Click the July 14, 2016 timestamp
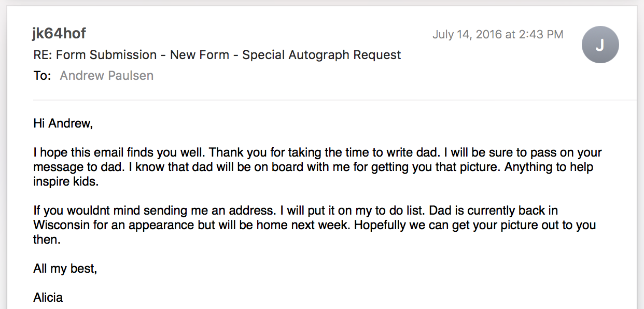Viewport: 644px width, 309px height. 467,35
